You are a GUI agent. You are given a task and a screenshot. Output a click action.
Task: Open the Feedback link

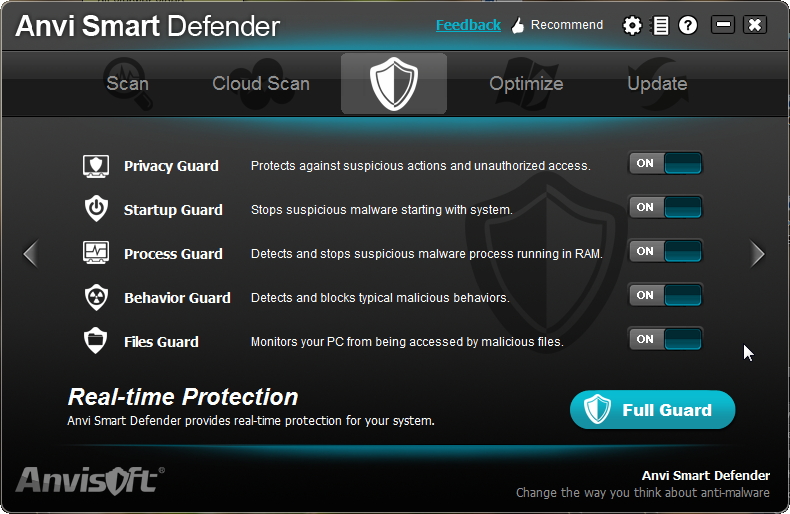(x=468, y=25)
